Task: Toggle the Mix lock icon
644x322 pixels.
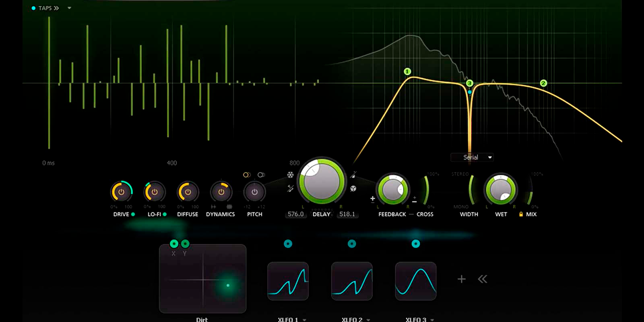Action: click(x=521, y=214)
